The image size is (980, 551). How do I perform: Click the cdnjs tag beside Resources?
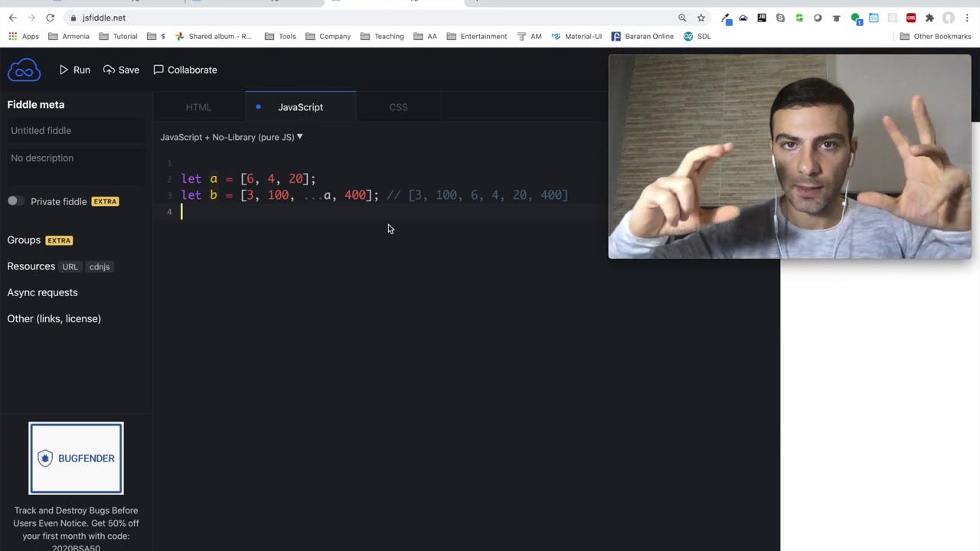[100, 267]
